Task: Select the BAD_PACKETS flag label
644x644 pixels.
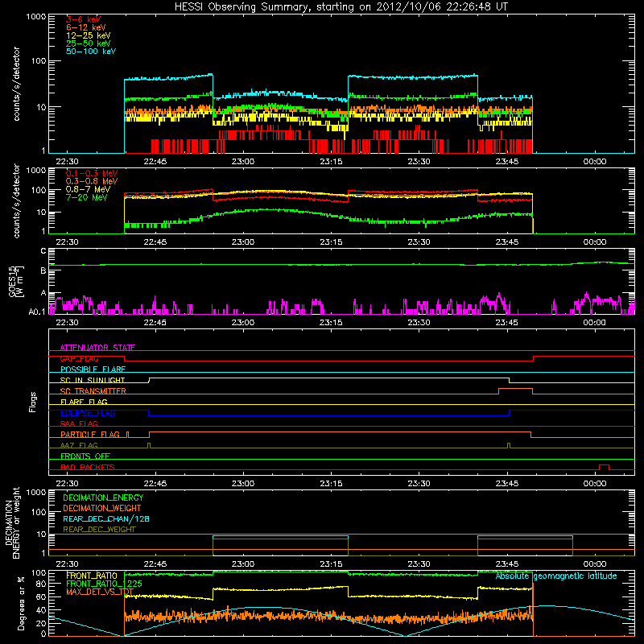Action: coord(88,467)
